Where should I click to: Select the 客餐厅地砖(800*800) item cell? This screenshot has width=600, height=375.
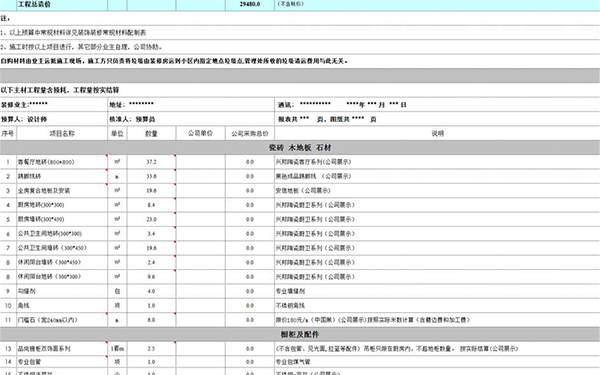coord(62,162)
